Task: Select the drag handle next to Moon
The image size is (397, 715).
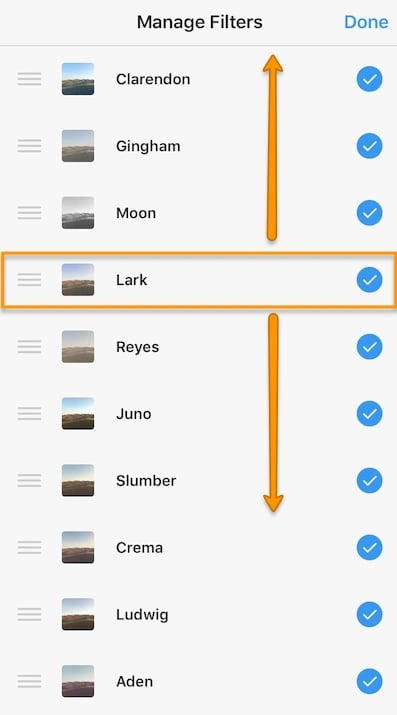Action: point(30,213)
